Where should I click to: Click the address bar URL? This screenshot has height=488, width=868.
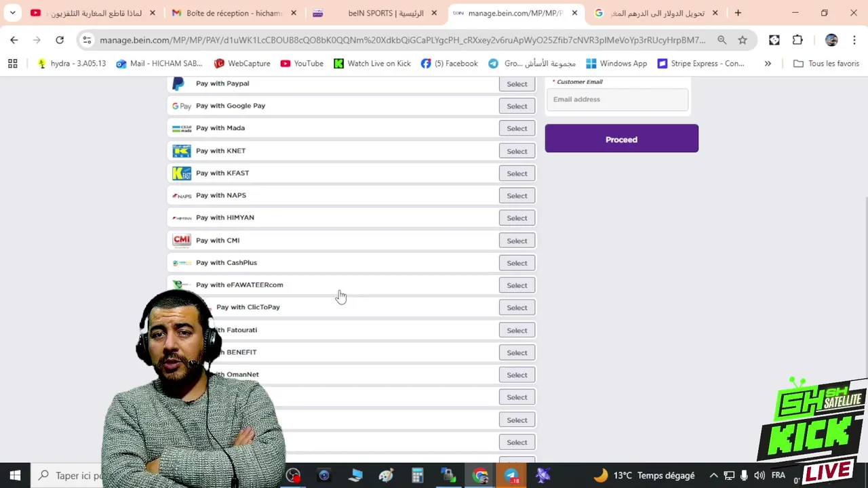(402, 40)
